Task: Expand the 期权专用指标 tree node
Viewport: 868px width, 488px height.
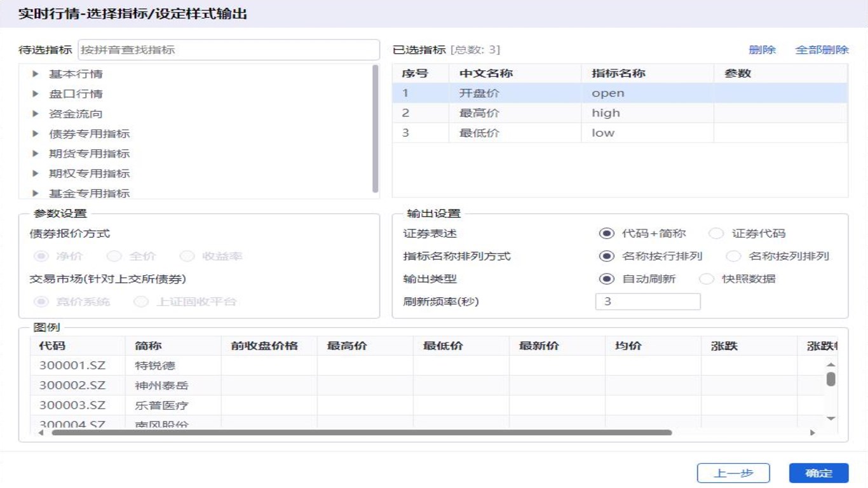Action: point(36,173)
